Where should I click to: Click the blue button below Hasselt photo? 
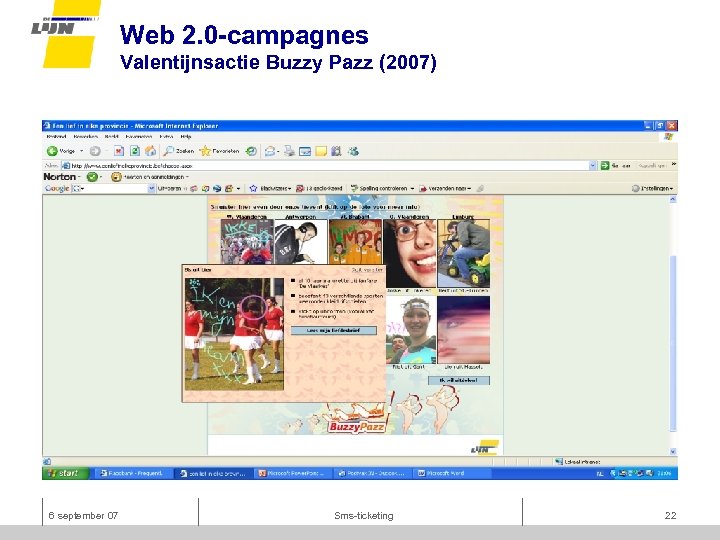(x=459, y=380)
